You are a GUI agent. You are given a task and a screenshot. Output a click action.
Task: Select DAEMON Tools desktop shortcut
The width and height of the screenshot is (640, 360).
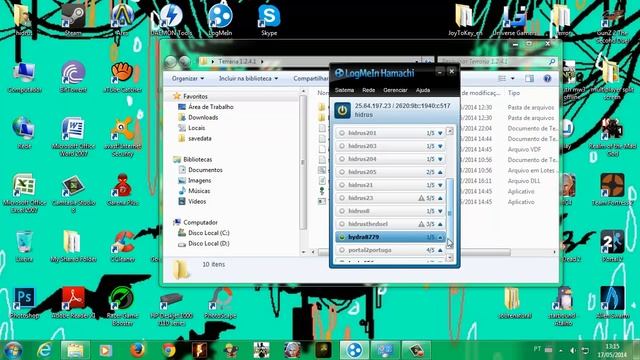pos(171,20)
